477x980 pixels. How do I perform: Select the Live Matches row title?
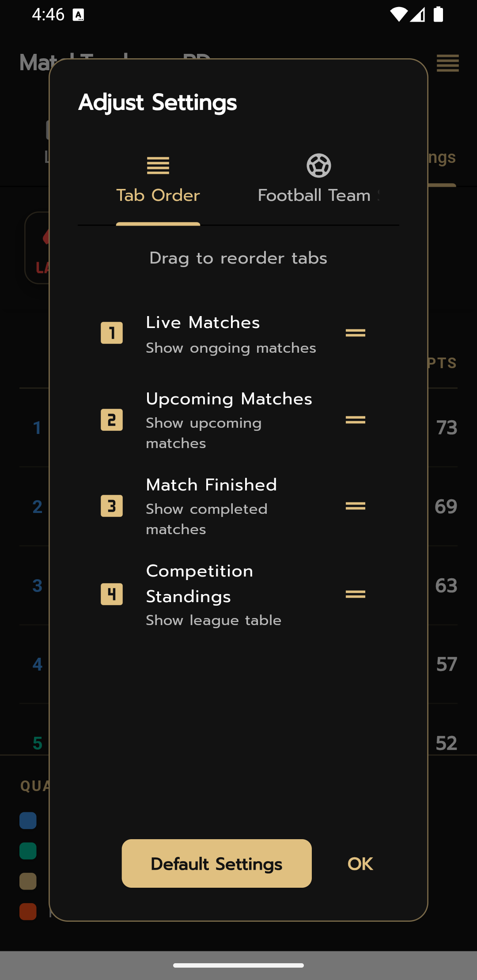pos(203,323)
